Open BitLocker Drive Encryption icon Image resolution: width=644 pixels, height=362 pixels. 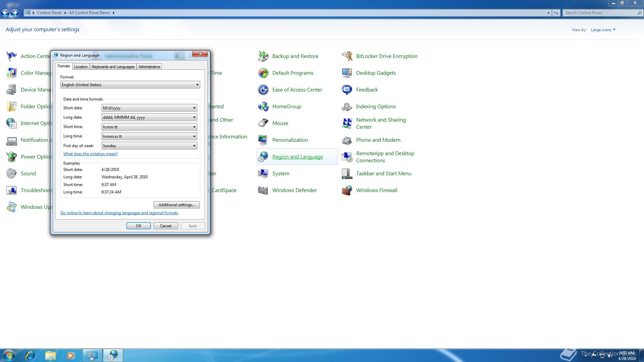point(347,56)
